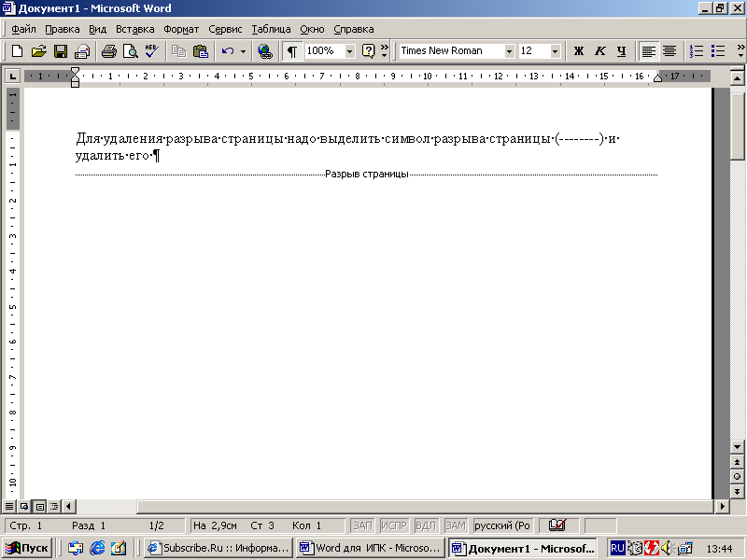Click Next Page double-arrow button
The image size is (747, 560).
(x=737, y=492)
